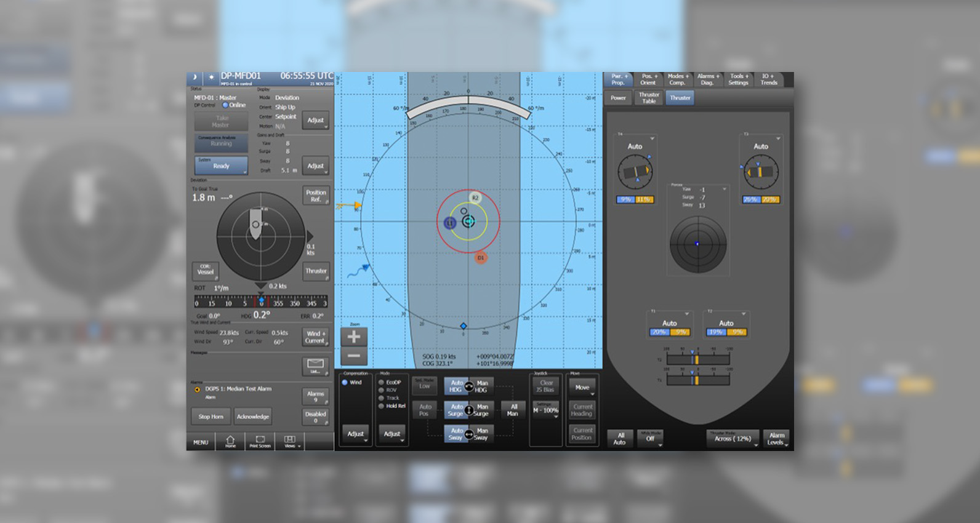Viewport: 980px width, 523px height.
Task: Select Hold Rel mode option
Action: pos(382,406)
